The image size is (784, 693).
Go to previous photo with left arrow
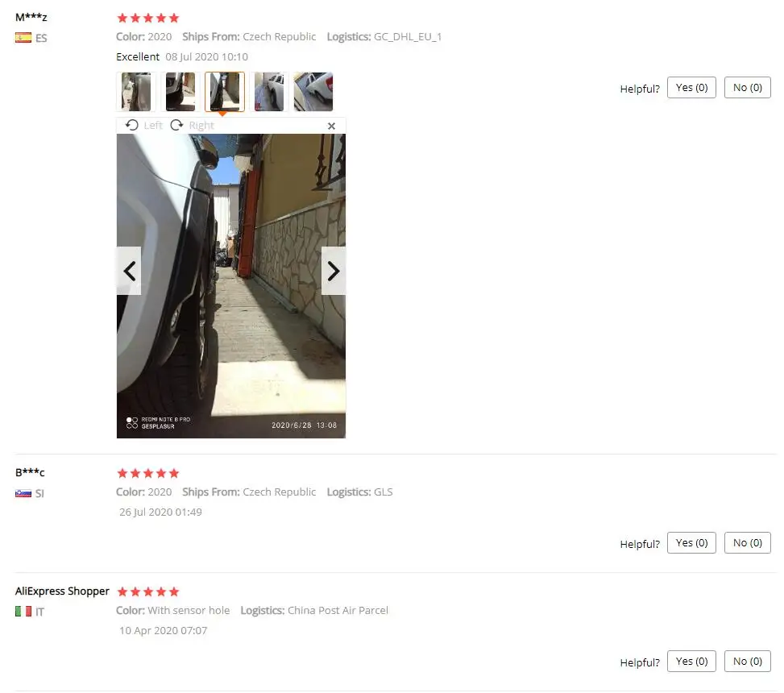(129, 271)
